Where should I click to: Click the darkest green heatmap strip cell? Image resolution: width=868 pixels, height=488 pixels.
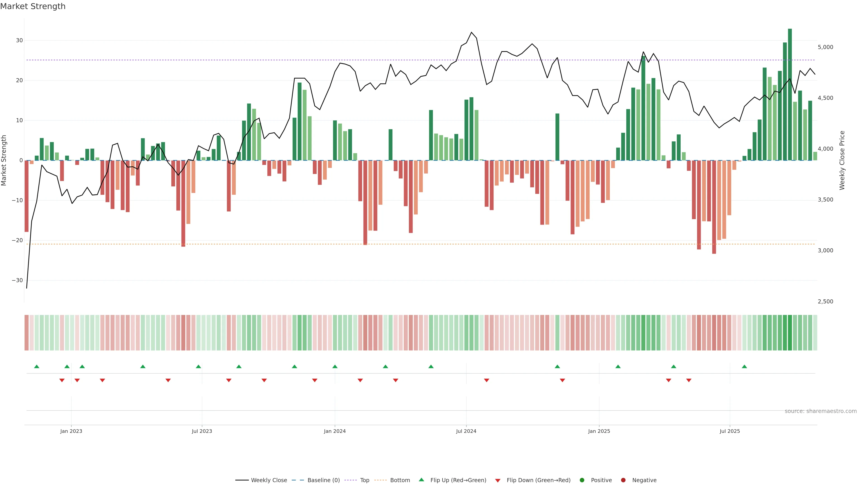point(790,333)
